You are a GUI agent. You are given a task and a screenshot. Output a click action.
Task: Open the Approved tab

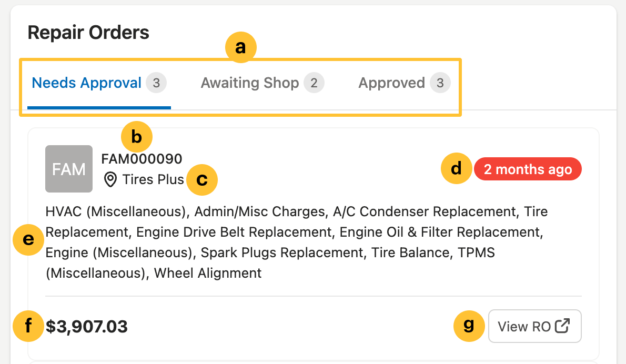click(392, 83)
